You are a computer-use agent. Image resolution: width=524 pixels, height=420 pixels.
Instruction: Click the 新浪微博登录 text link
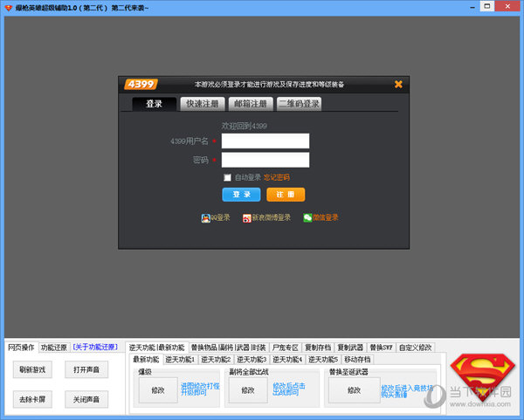coord(271,217)
